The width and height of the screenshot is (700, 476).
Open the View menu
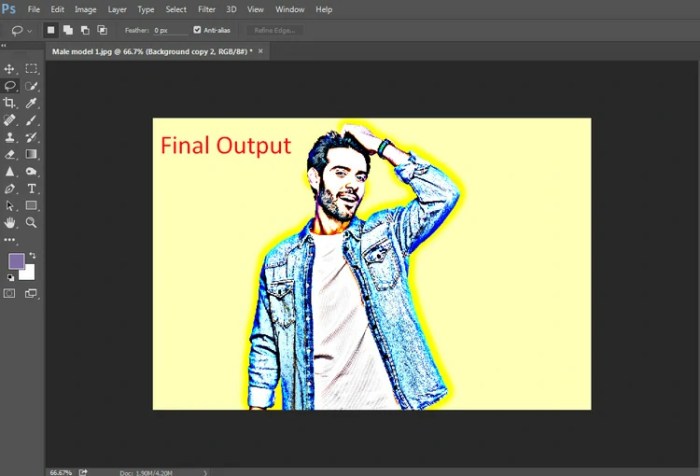(255, 9)
